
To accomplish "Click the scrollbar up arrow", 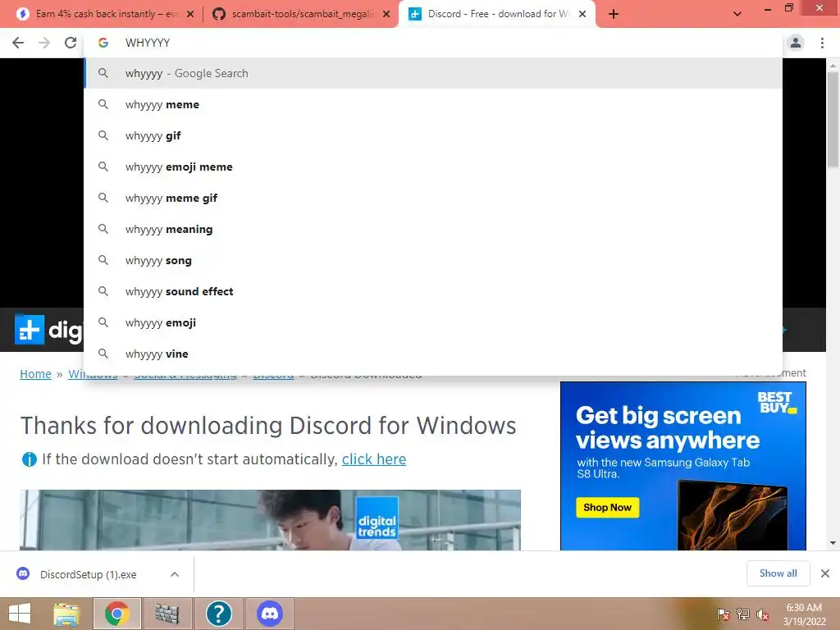I will click(x=833, y=65).
